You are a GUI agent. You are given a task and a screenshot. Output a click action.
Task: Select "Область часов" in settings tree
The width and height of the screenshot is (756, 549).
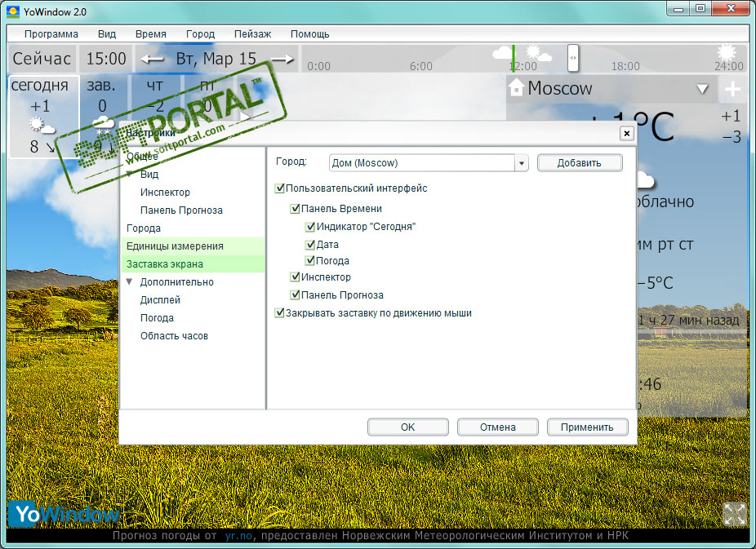[x=174, y=335]
